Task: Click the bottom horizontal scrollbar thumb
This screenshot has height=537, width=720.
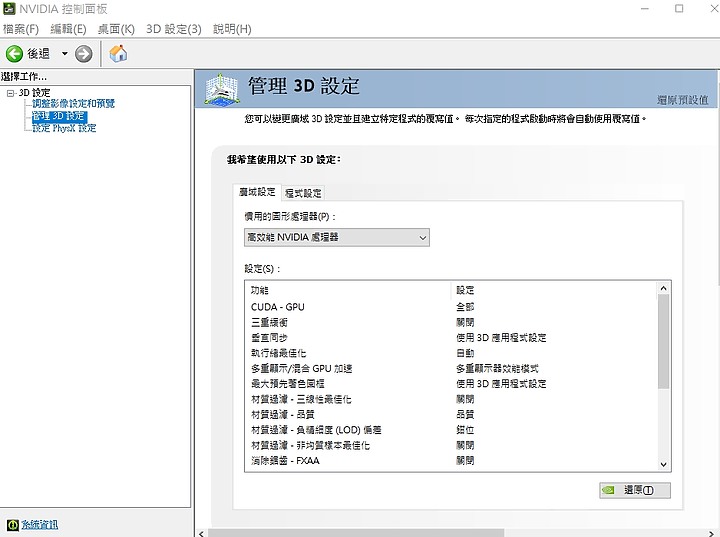Action: click(x=356, y=533)
